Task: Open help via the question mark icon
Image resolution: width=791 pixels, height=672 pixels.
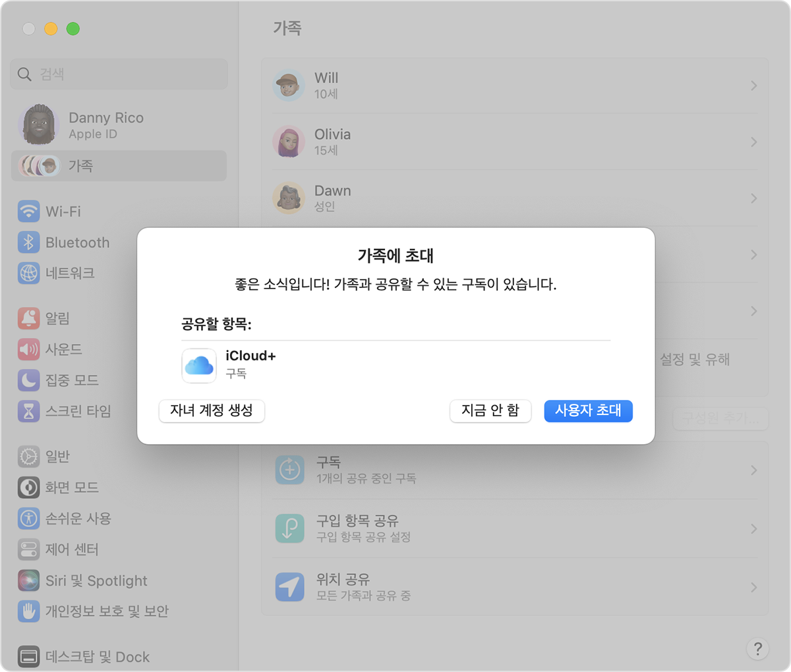Action: point(757,649)
